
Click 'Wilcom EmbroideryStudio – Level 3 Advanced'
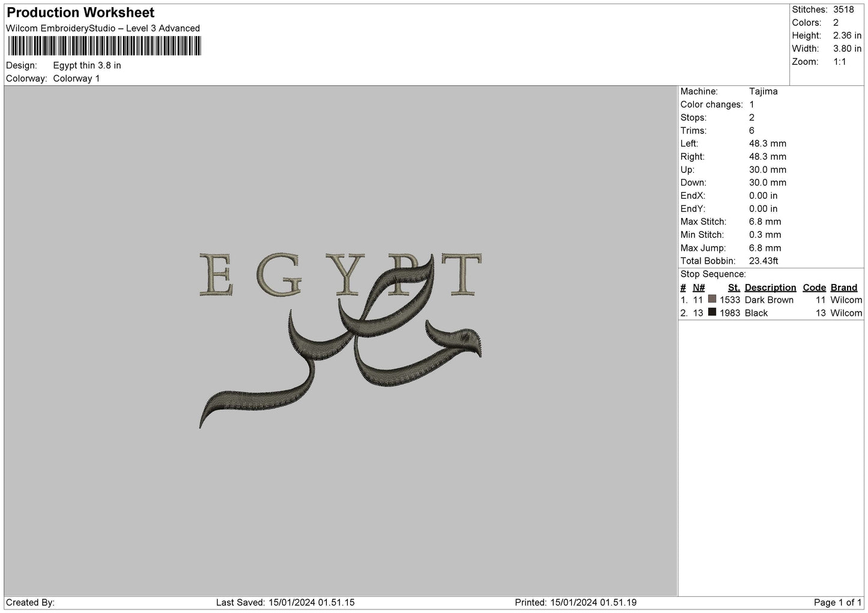coord(103,28)
